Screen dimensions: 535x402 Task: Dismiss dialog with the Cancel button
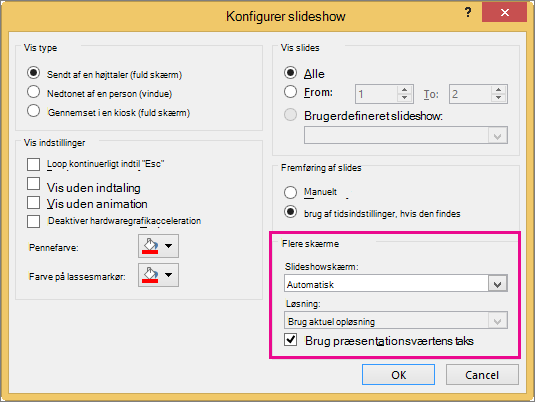pyautogui.click(x=482, y=375)
